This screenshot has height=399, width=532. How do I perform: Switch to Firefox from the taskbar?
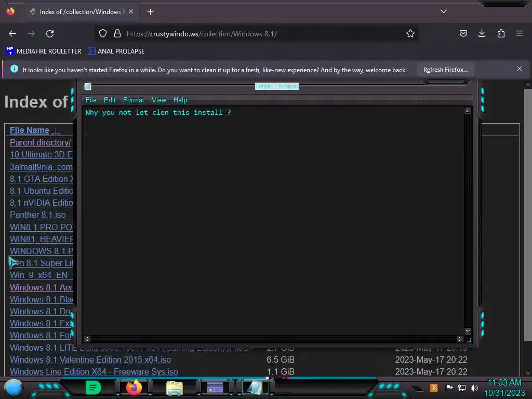pyautogui.click(x=134, y=388)
